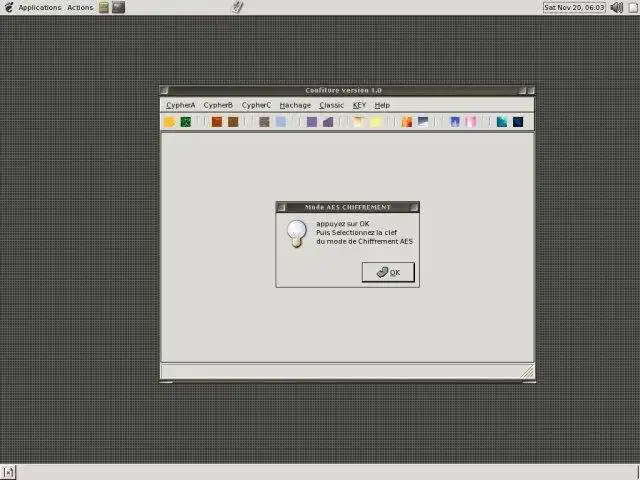Screen dimensions: 640x480
Task: Click the clock showing Sat Nov 20, 06:03
Action: [x=574, y=7]
